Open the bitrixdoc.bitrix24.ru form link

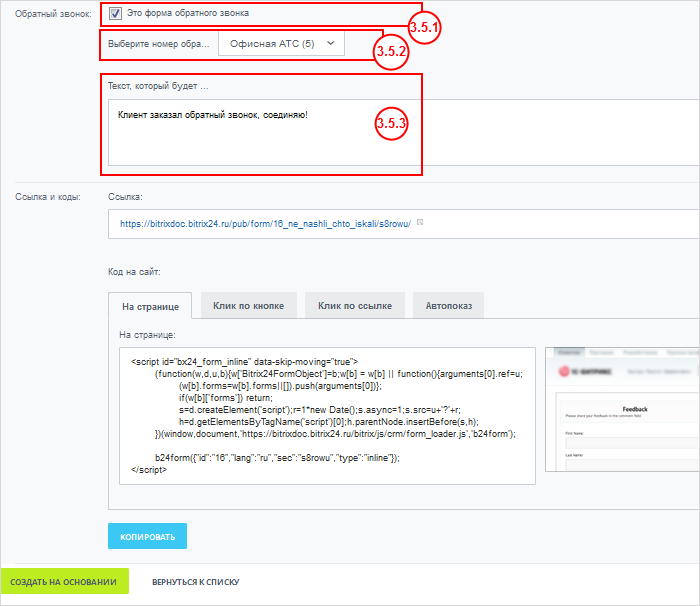265,224
